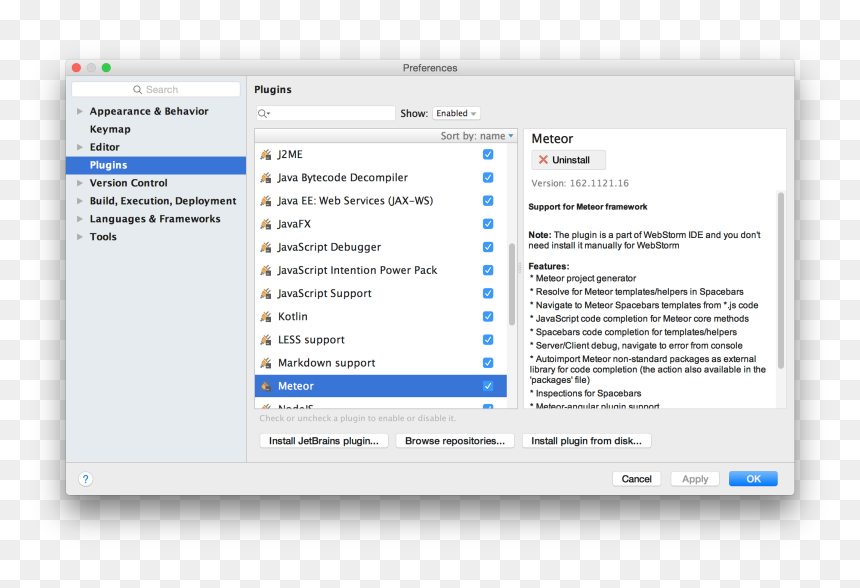Click the Kotlin plugin icon

click(x=266, y=316)
